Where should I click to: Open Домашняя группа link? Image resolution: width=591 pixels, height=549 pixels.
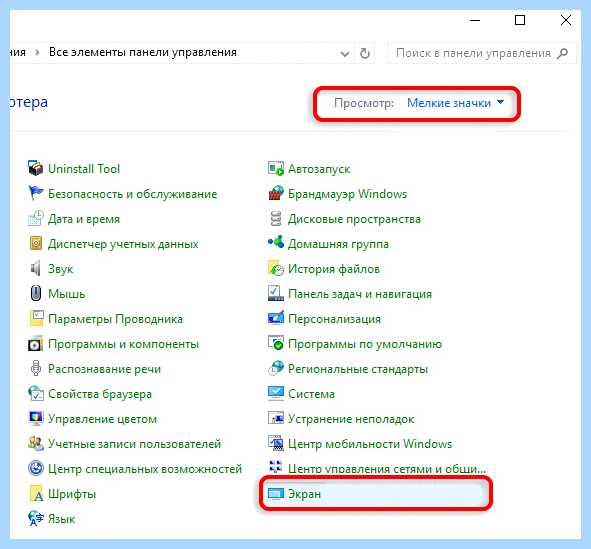click(338, 244)
